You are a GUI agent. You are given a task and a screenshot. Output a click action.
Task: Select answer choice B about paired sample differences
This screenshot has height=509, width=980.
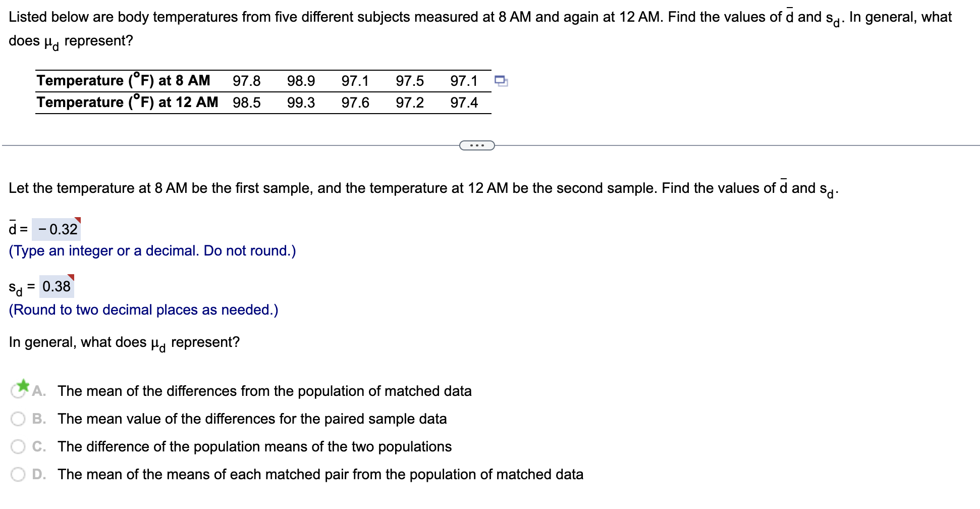pos(18,419)
